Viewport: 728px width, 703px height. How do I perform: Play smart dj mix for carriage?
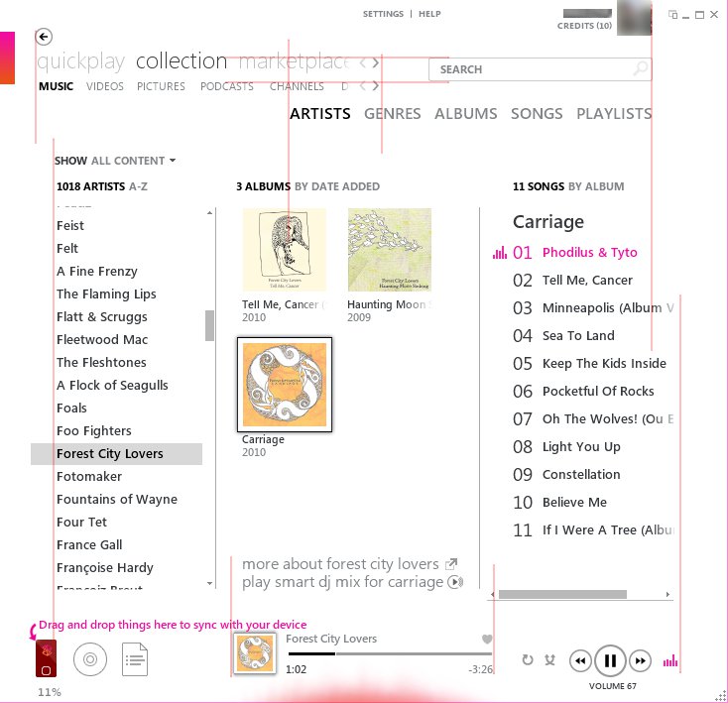tap(342, 582)
